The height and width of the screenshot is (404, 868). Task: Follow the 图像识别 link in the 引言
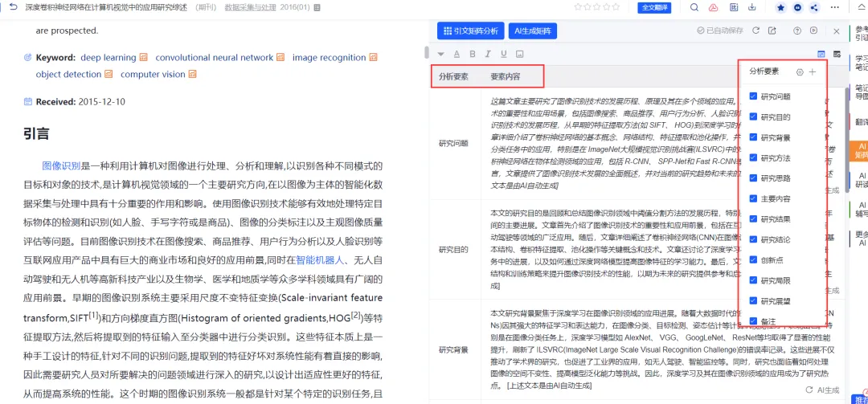pos(61,165)
